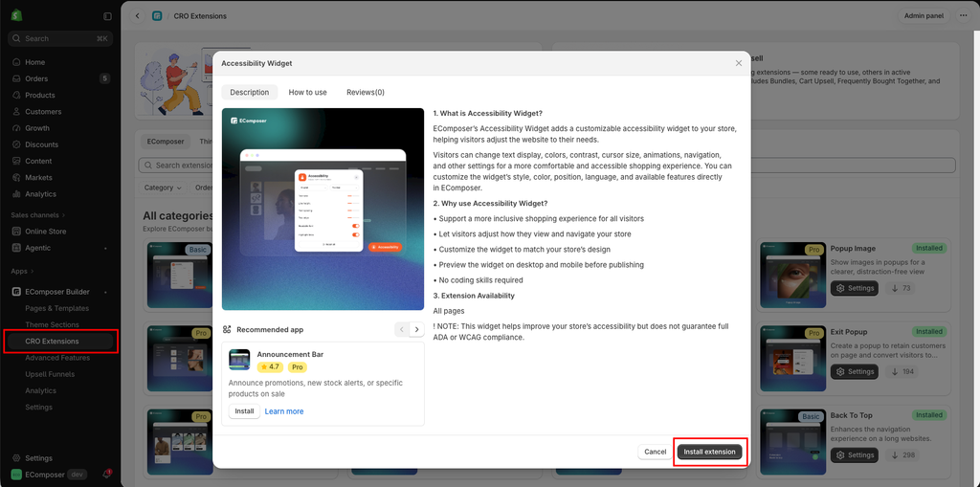Select the EComposer filter tab
980x487 pixels.
pyautogui.click(x=166, y=142)
